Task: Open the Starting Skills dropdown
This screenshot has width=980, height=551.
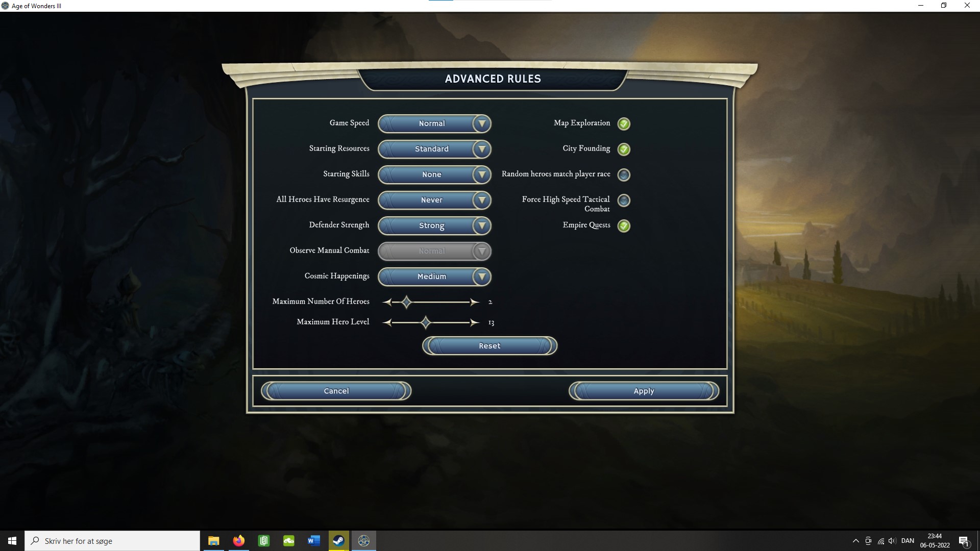Action: (434, 174)
